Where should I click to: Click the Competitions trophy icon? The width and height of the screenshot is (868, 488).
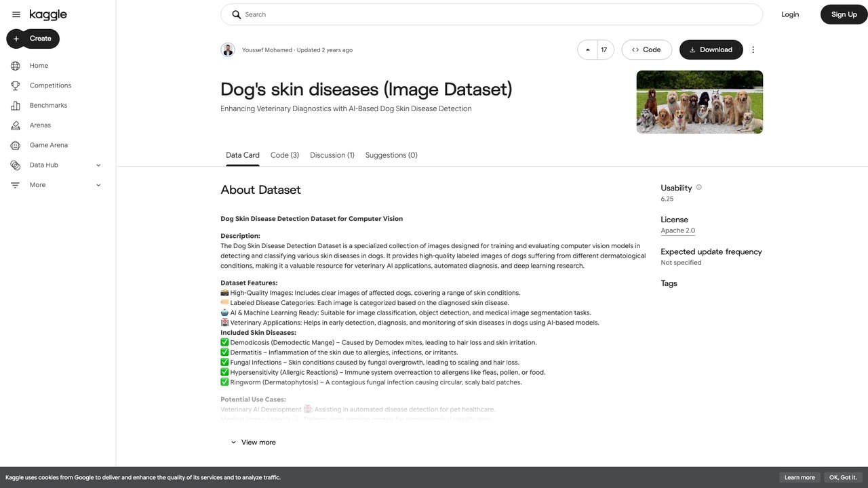[x=16, y=85]
